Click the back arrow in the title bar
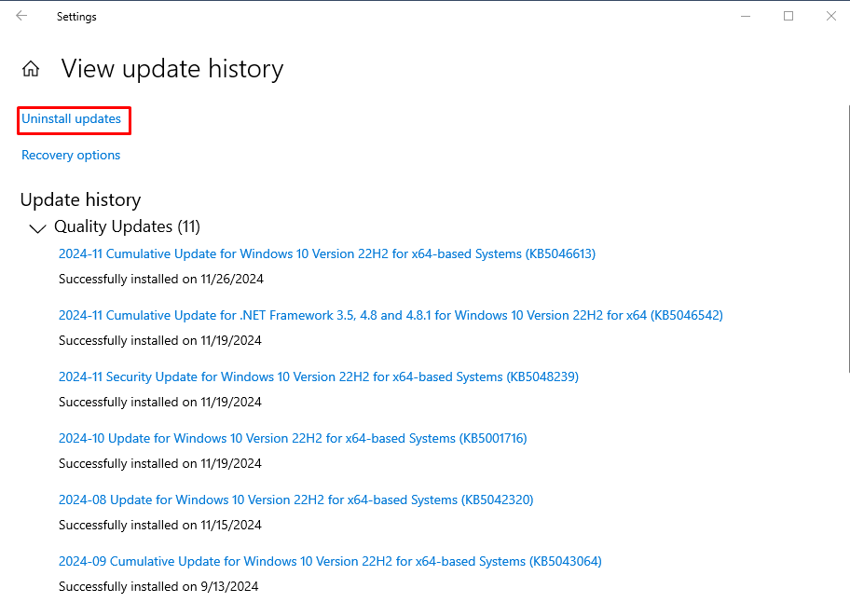The height and width of the screenshot is (616, 850). pos(21,16)
